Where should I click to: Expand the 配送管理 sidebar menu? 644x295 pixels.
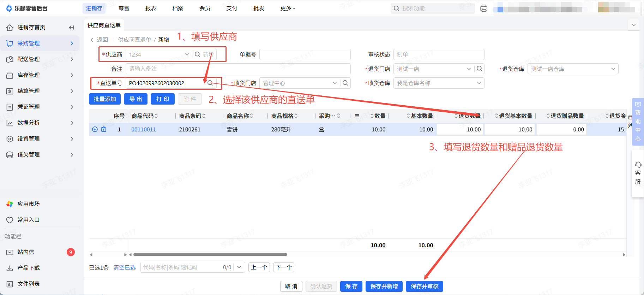[40, 59]
